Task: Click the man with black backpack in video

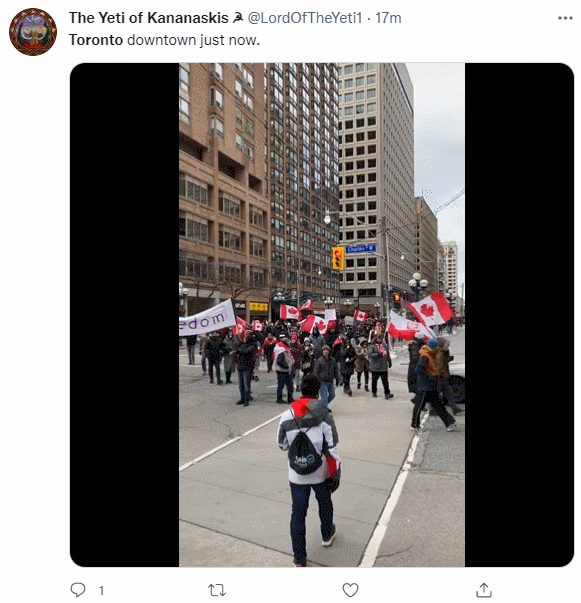Action: 309,469
